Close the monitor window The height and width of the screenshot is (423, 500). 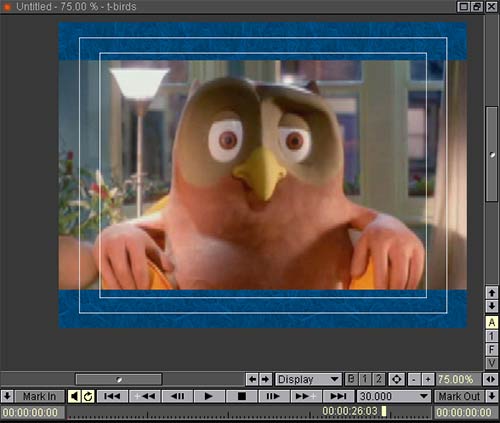tap(492, 6)
